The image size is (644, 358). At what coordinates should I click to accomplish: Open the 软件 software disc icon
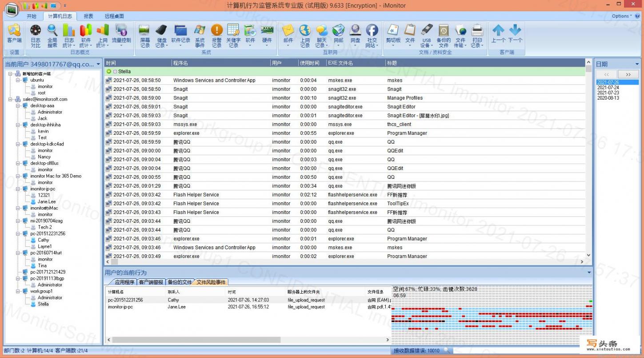(250, 35)
